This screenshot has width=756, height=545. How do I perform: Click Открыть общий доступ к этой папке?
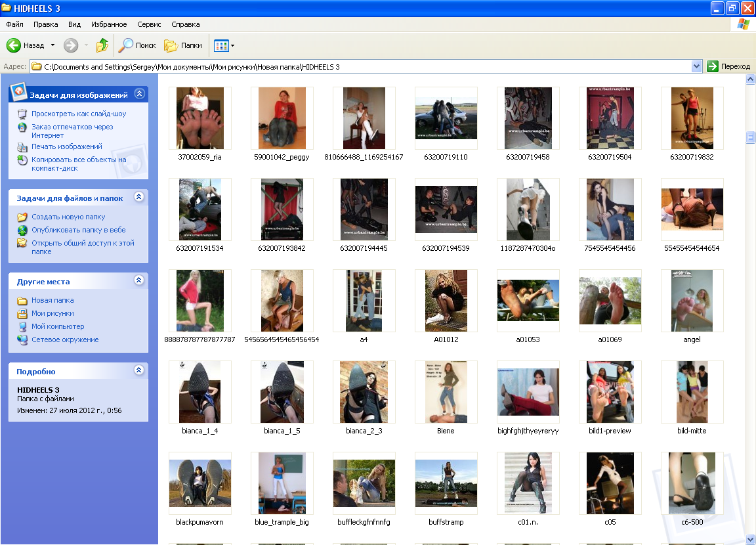[x=83, y=248]
